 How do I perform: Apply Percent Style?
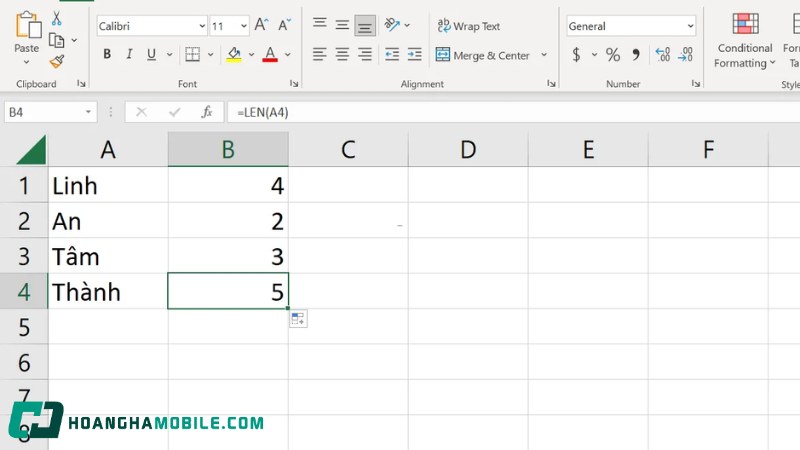(613, 54)
